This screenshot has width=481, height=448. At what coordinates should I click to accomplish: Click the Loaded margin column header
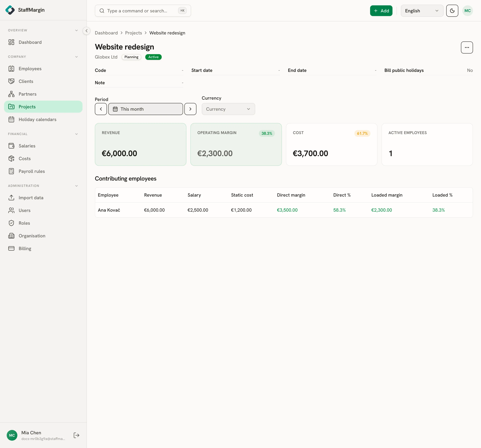[387, 195]
